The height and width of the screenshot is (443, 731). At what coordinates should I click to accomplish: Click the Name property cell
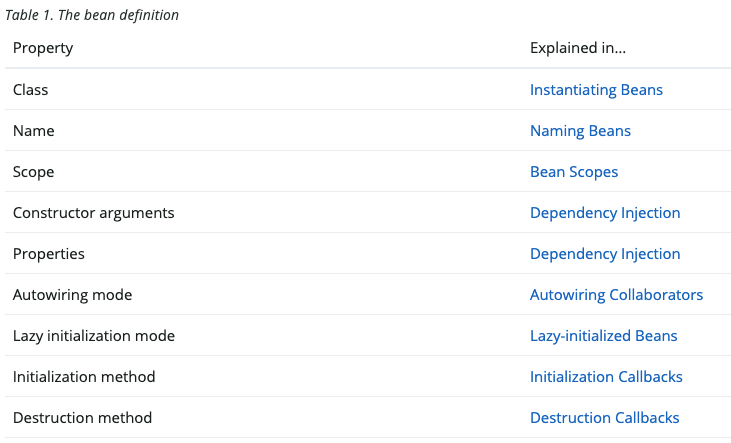(x=34, y=131)
